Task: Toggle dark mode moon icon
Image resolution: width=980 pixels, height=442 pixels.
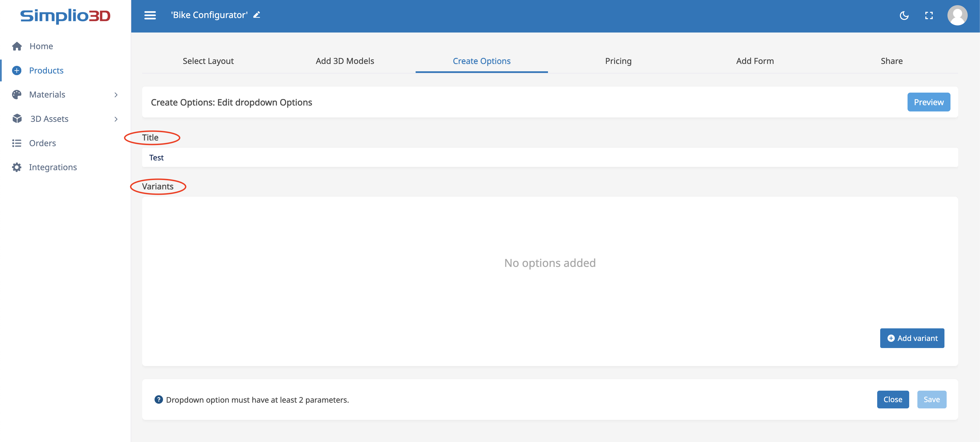Action: (904, 16)
